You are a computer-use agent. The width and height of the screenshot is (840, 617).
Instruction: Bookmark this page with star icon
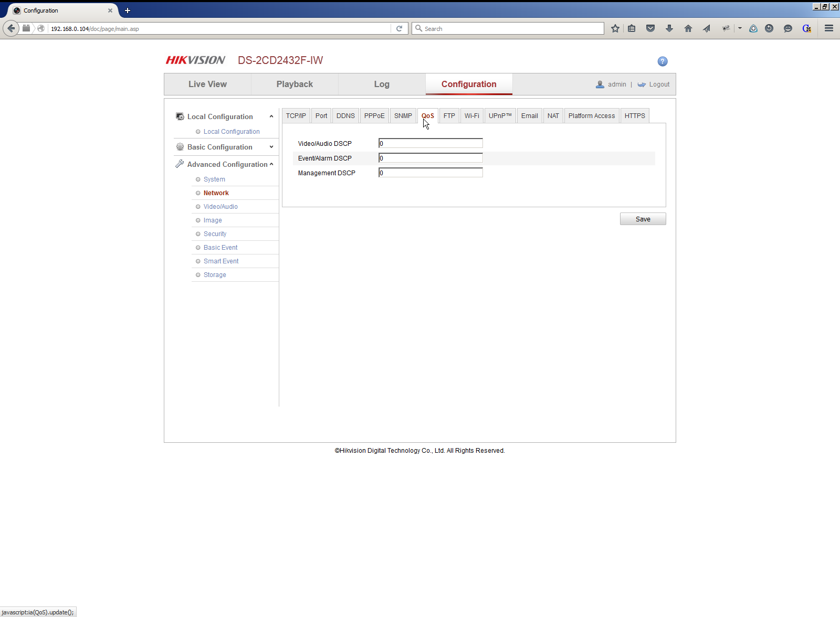point(615,28)
